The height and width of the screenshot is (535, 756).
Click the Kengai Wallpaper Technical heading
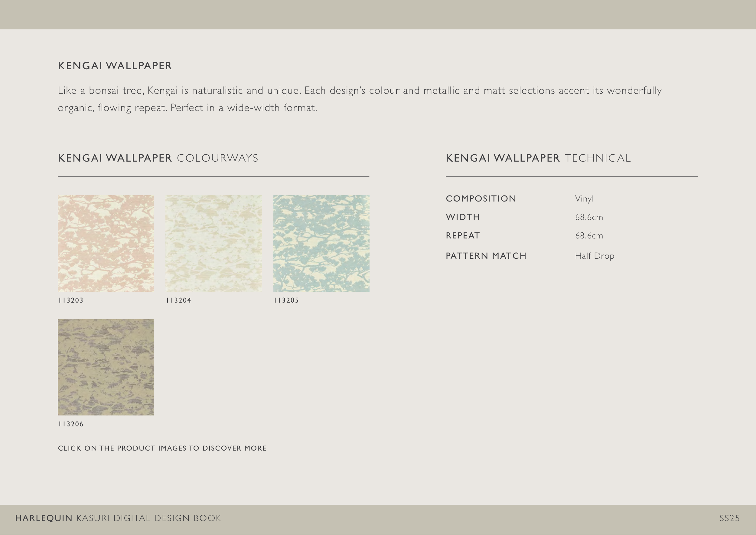click(x=538, y=158)
